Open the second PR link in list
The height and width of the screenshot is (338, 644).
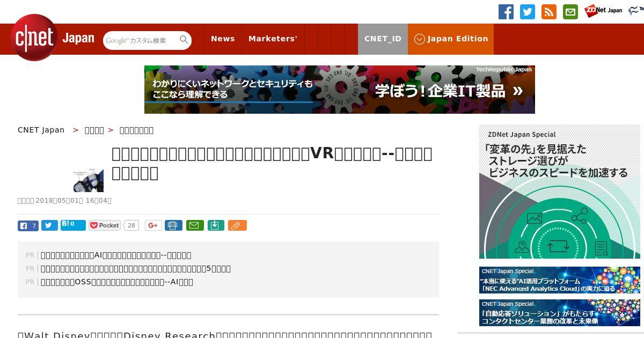click(x=136, y=269)
